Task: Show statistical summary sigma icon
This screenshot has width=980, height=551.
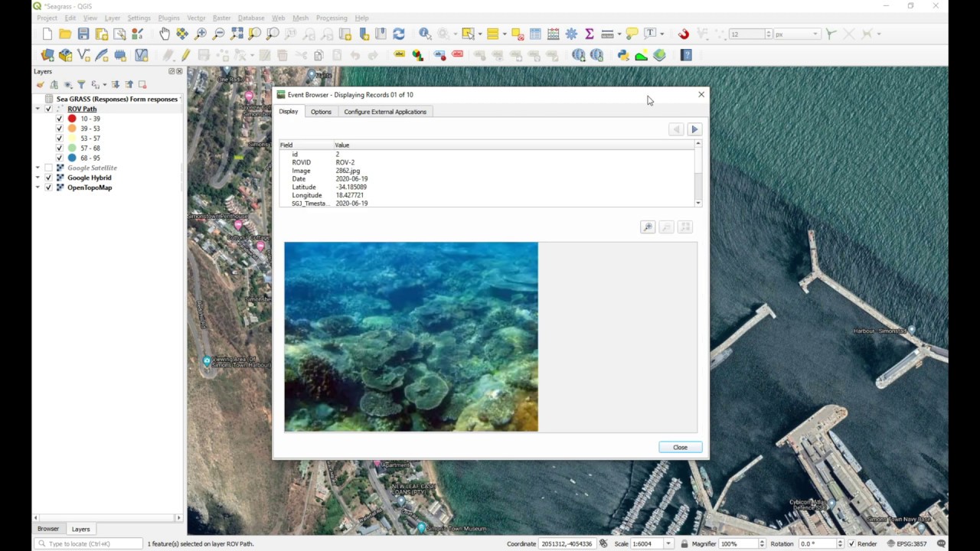Action: tap(589, 34)
